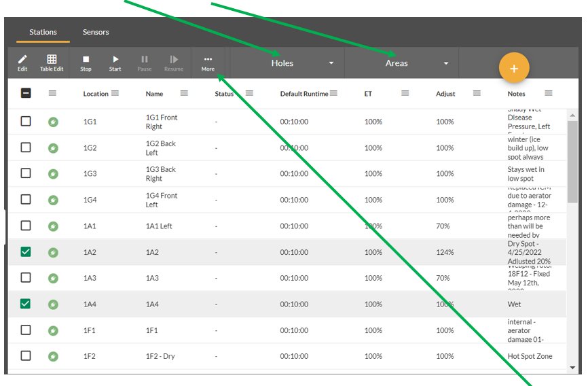Sort by Notes column header

point(517,94)
